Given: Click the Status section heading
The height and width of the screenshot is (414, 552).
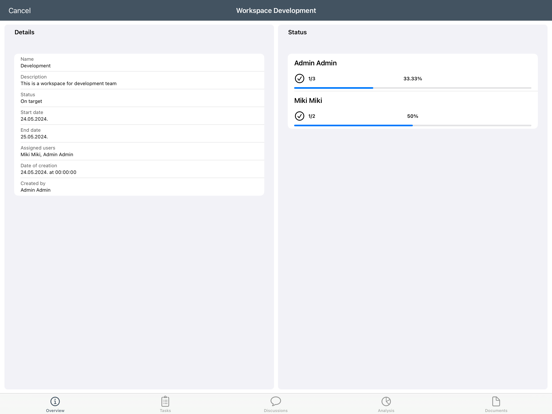Looking at the screenshot, I should 297,32.
